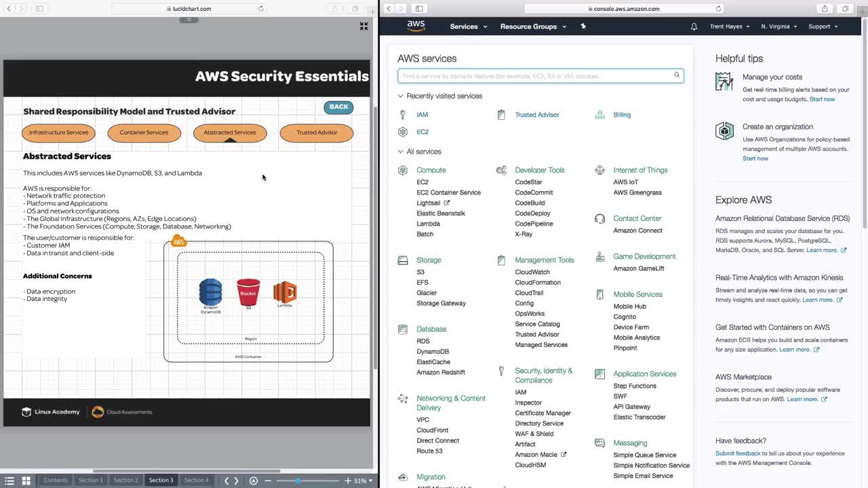Select the Trusted Advisor slide tab

pyautogui.click(x=317, y=132)
